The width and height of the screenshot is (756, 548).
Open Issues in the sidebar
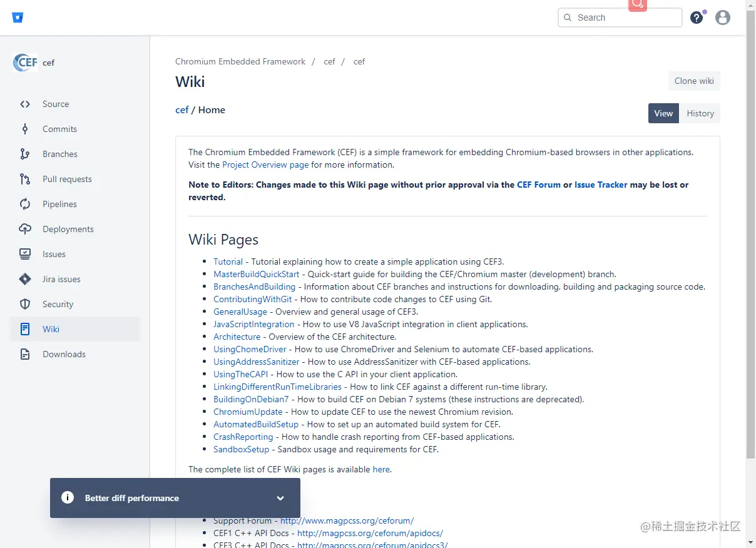tap(75, 255)
